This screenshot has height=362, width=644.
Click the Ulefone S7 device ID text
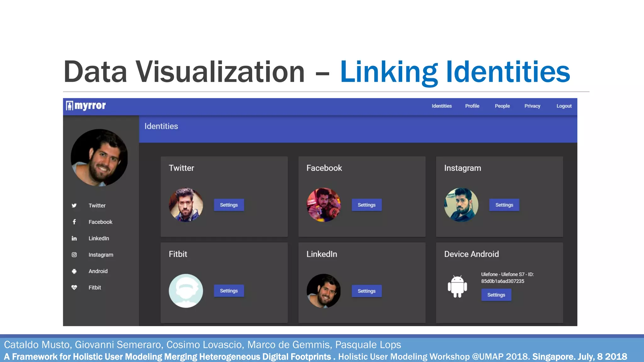tap(507, 278)
